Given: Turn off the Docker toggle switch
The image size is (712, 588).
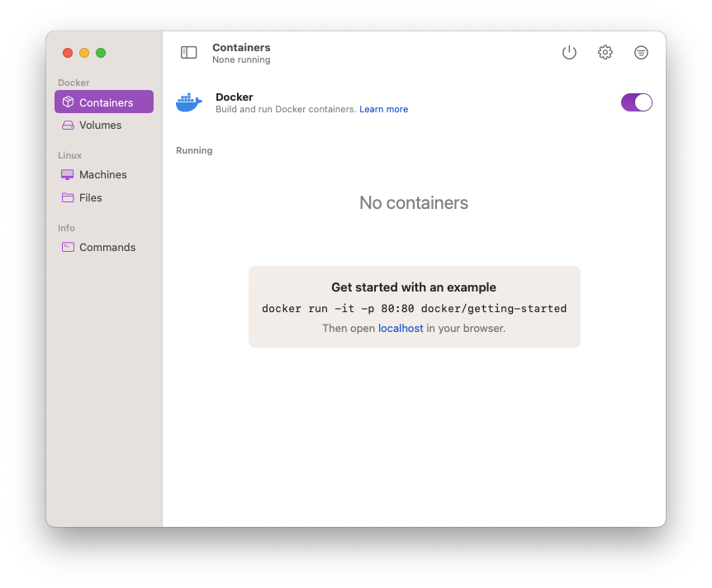Looking at the screenshot, I should tap(636, 102).
